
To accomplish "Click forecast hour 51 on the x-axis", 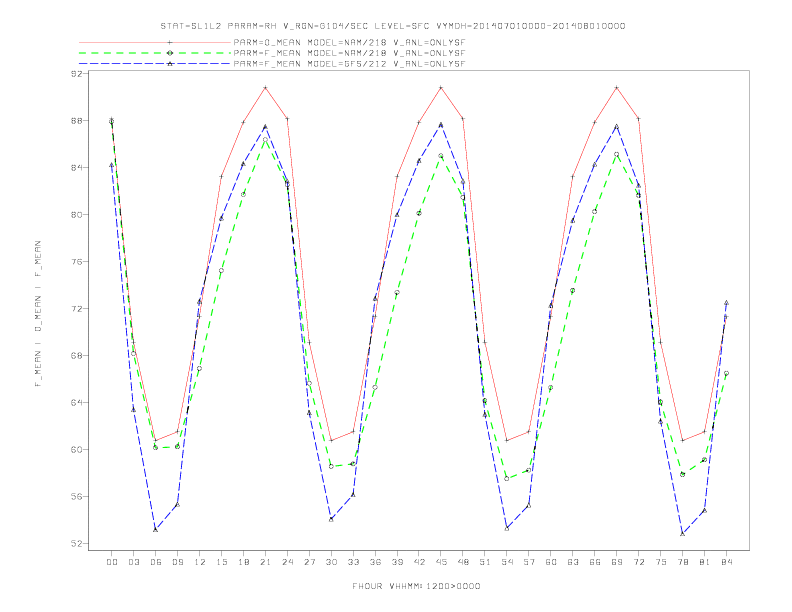I will click(x=485, y=562).
